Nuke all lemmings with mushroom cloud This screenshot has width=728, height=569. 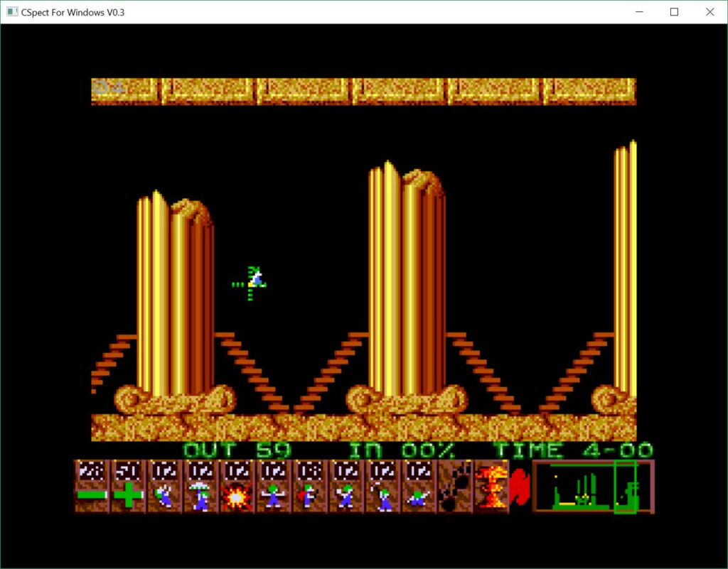pyautogui.click(x=491, y=487)
